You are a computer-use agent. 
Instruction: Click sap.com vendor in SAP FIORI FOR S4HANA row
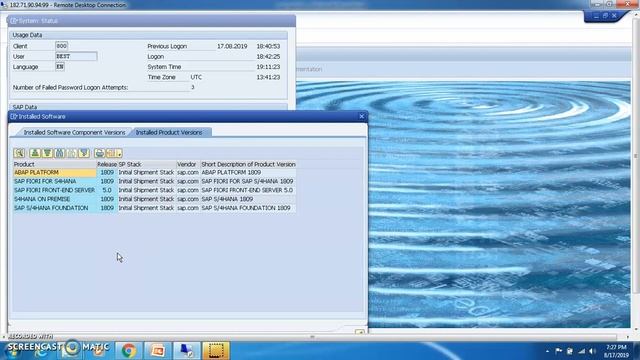click(188, 181)
